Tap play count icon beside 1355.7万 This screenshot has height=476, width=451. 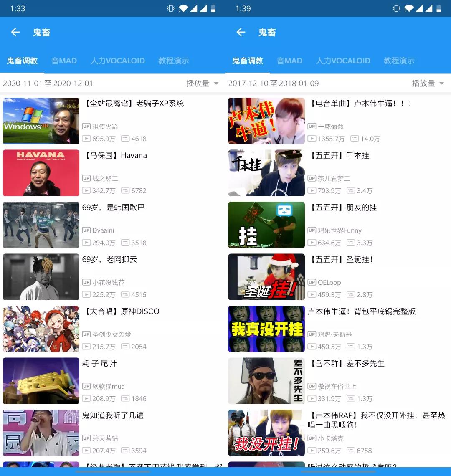312,139
